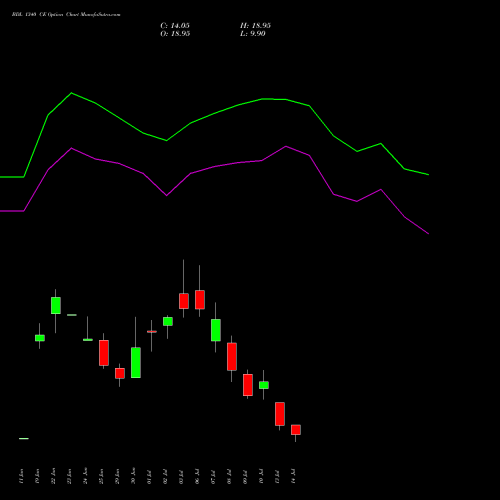Click the green candle for 30 Jun
The width and height of the screenshot is (500, 500).
pyautogui.click(x=136, y=362)
